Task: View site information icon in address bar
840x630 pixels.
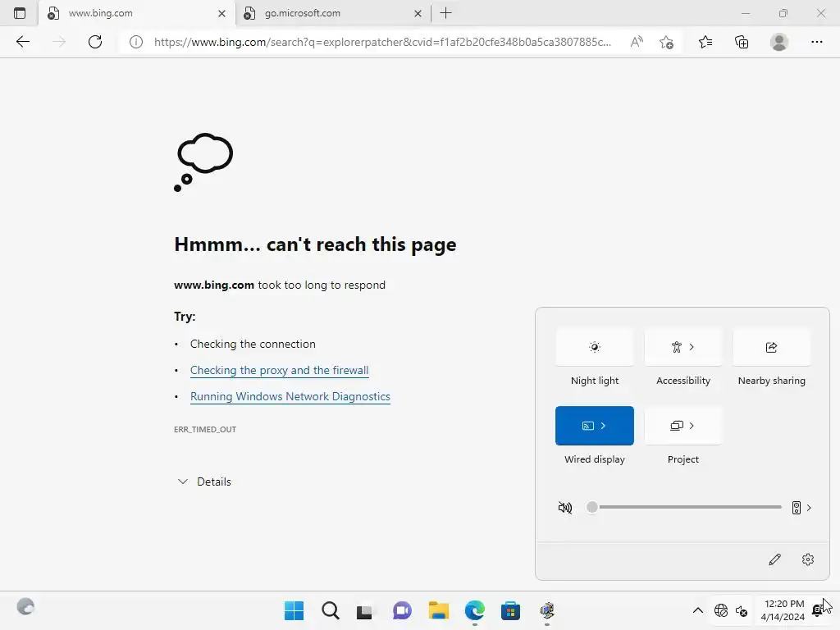Action: [x=136, y=42]
